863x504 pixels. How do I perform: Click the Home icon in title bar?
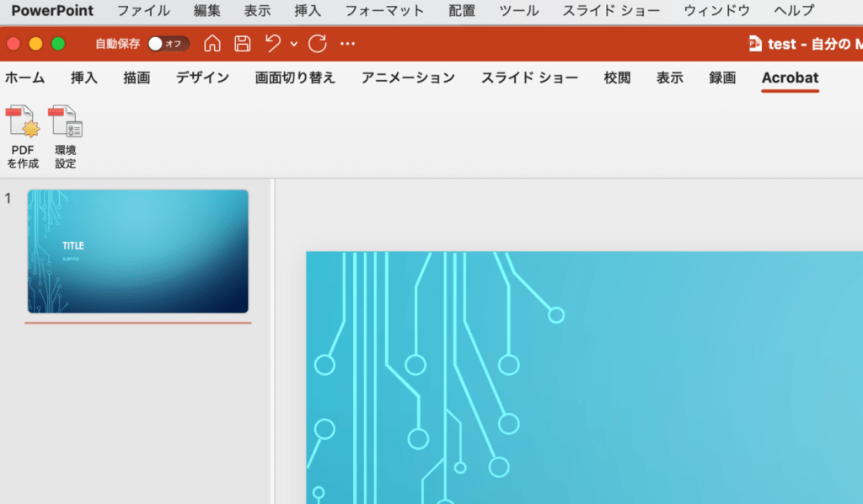click(213, 44)
